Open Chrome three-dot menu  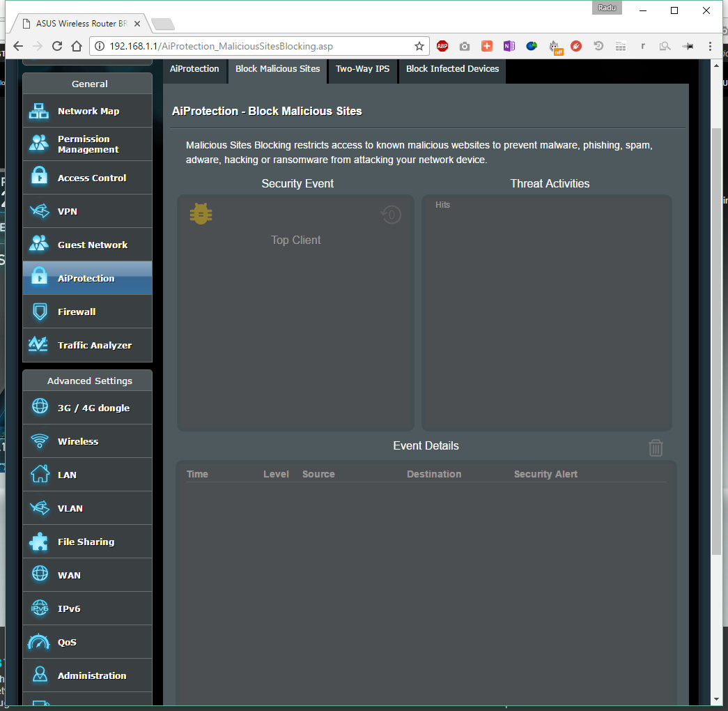tap(710, 46)
